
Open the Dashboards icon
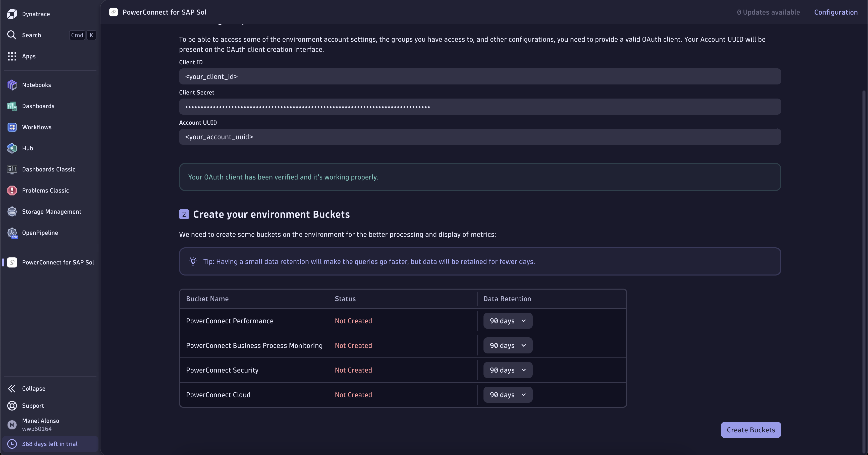click(x=12, y=106)
